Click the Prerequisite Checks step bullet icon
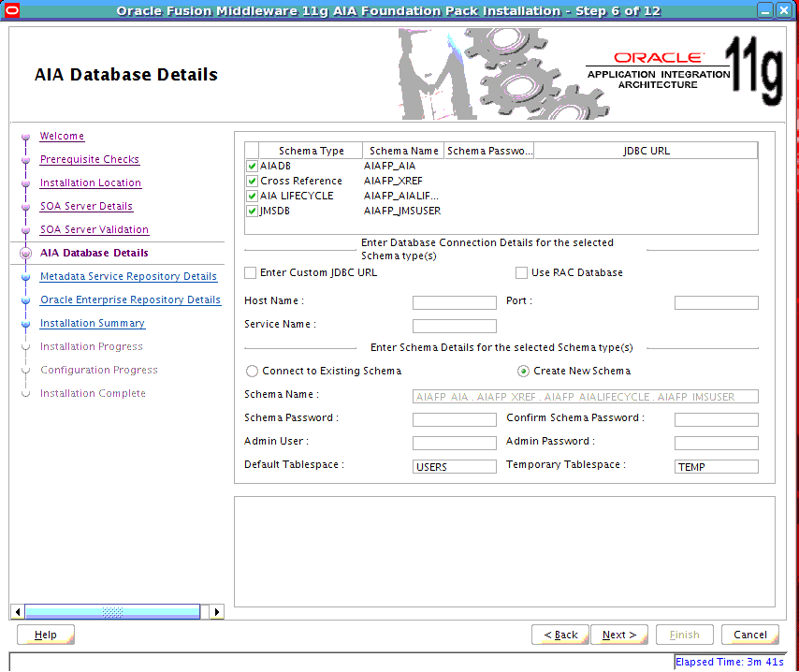The image size is (799, 672). pos(25,160)
